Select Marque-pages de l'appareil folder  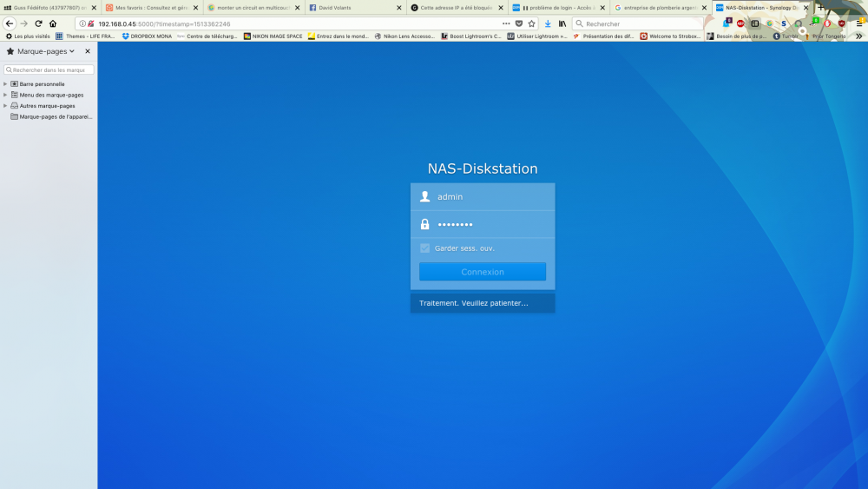(x=51, y=117)
